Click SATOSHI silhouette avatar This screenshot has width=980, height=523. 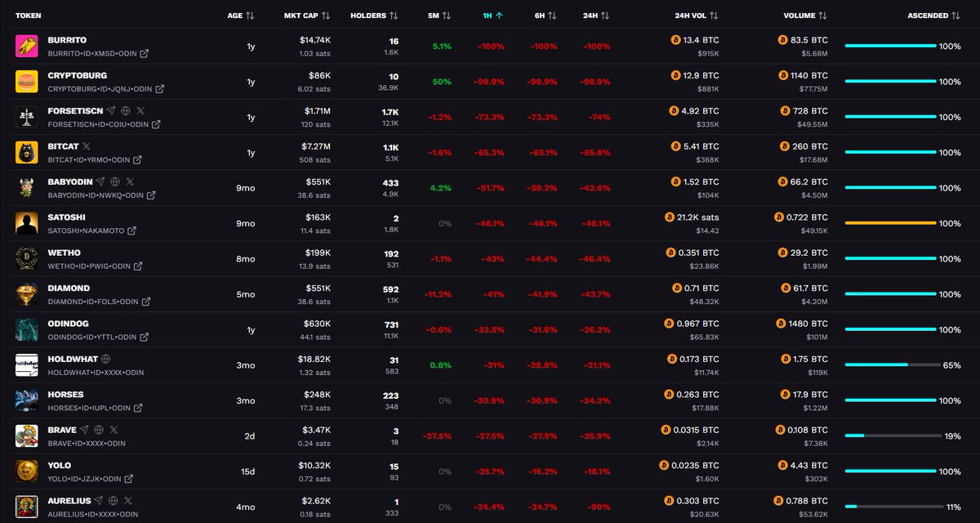point(27,223)
